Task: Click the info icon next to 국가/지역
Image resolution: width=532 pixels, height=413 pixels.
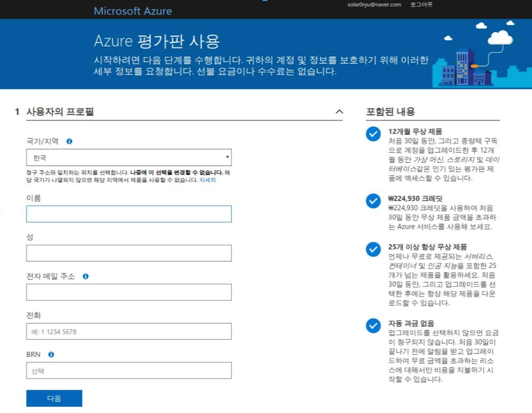Action: pos(69,141)
